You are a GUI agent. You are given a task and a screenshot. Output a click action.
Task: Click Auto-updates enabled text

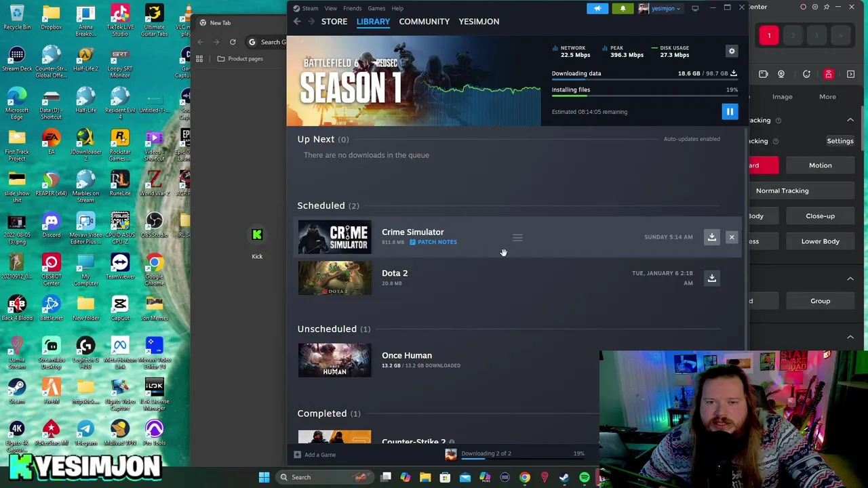pyautogui.click(x=692, y=139)
